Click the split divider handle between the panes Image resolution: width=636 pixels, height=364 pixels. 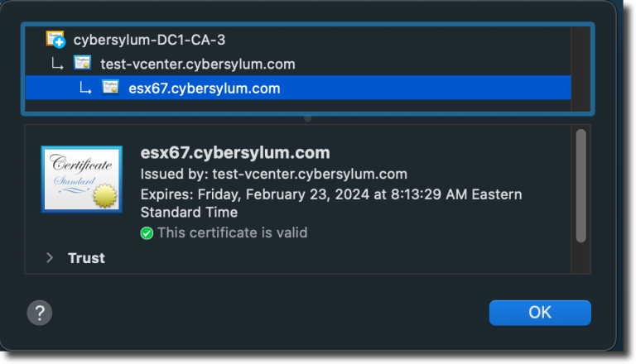308,118
